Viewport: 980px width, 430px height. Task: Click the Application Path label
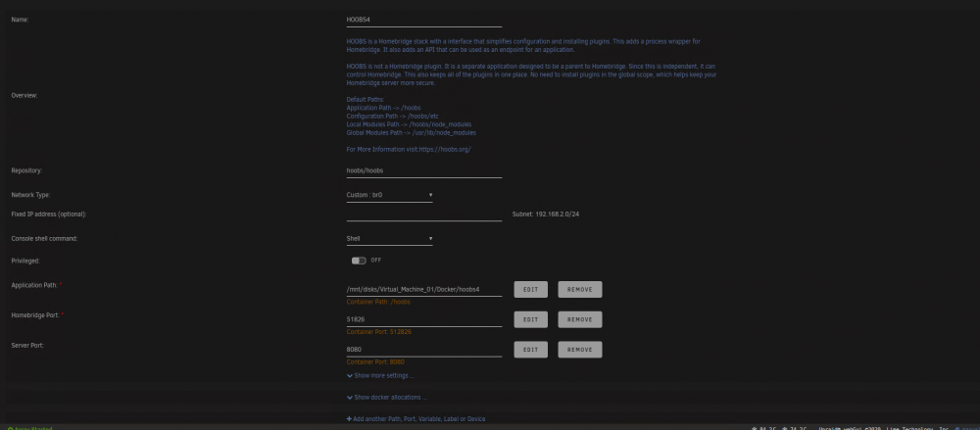(x=34, y=285)
